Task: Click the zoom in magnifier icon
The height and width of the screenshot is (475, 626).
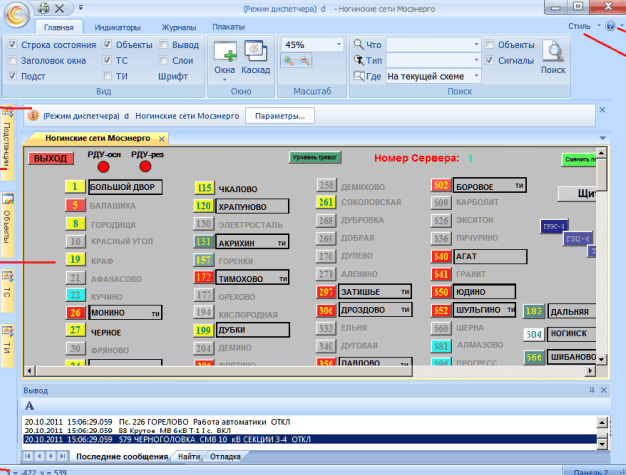Action: 288,62
